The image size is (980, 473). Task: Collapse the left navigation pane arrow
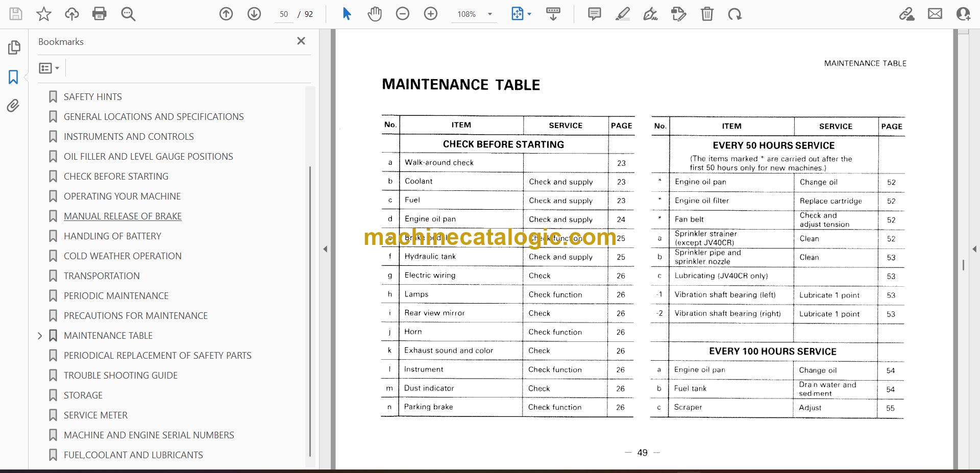325,249
